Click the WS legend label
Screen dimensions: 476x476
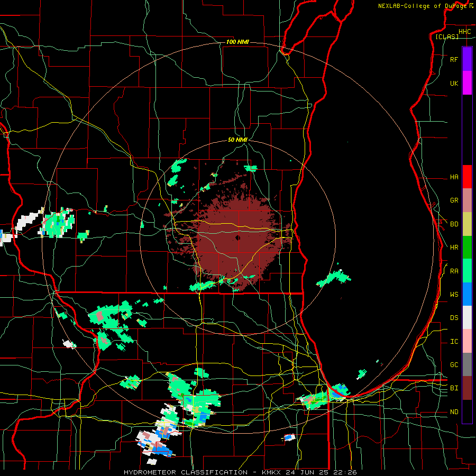pyautogui.click(x=454, y=295)
